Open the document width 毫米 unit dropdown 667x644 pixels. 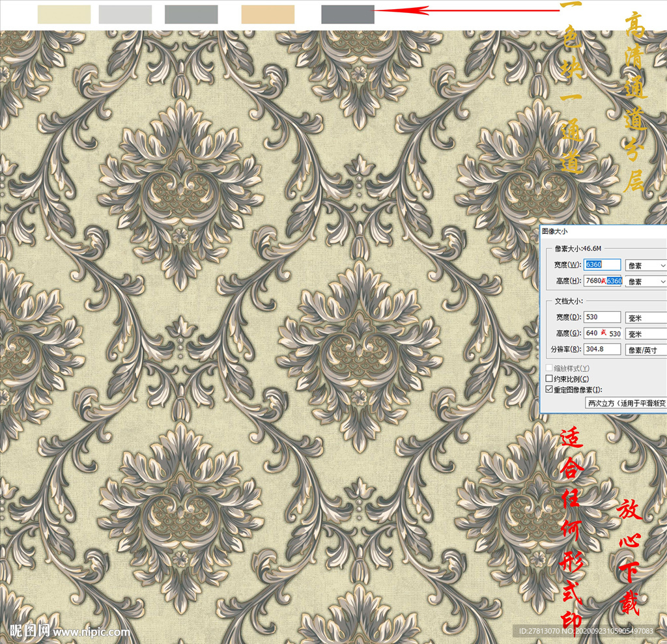pyautogui.click(x=646, y=318)
